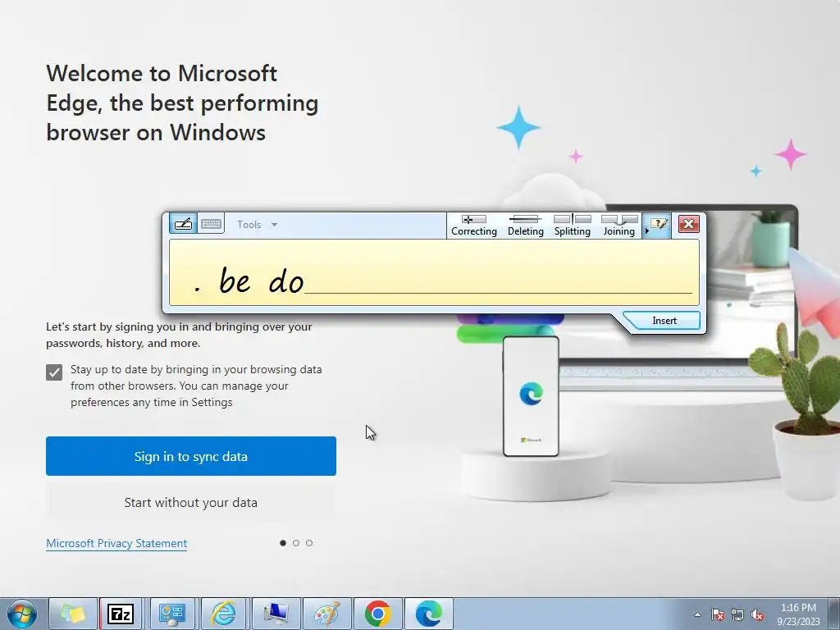The width and height of the screenshot is (840, 630).
Task: Launch Paint from the taskbar
Action: click(x=326, y=614)
